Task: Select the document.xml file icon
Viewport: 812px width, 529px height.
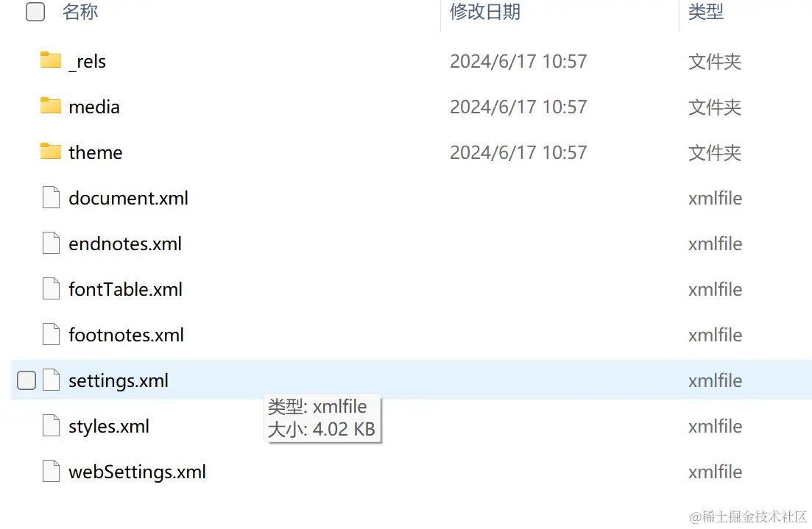Action: tap(51, 197)
